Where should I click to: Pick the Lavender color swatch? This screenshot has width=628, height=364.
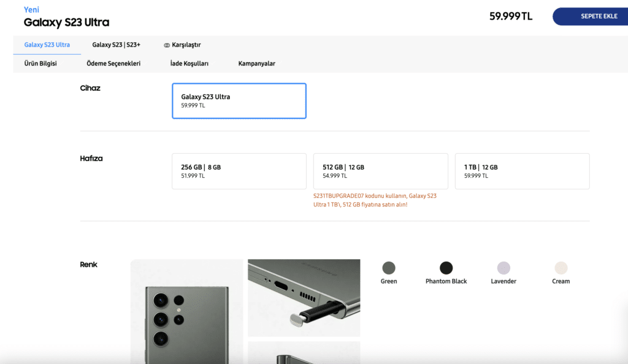[x=504, y=268]
